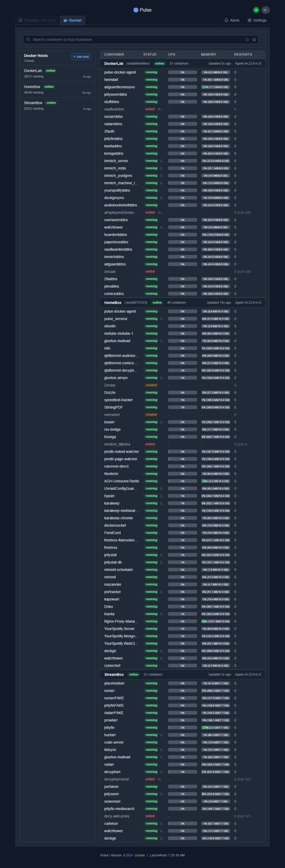
Task: Click the jellyfin memory usage bar
Action: (x=215, y=727)
